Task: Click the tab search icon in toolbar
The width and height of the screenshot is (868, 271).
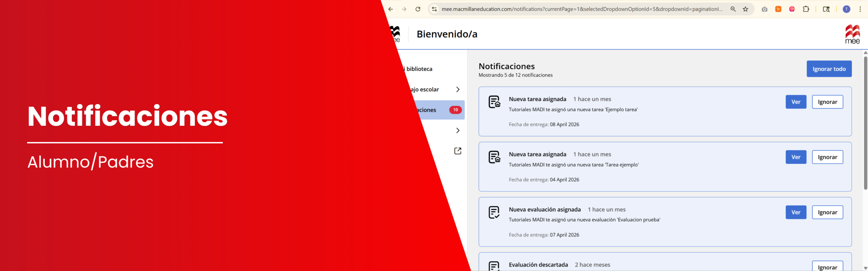Action: pos(826,9)
